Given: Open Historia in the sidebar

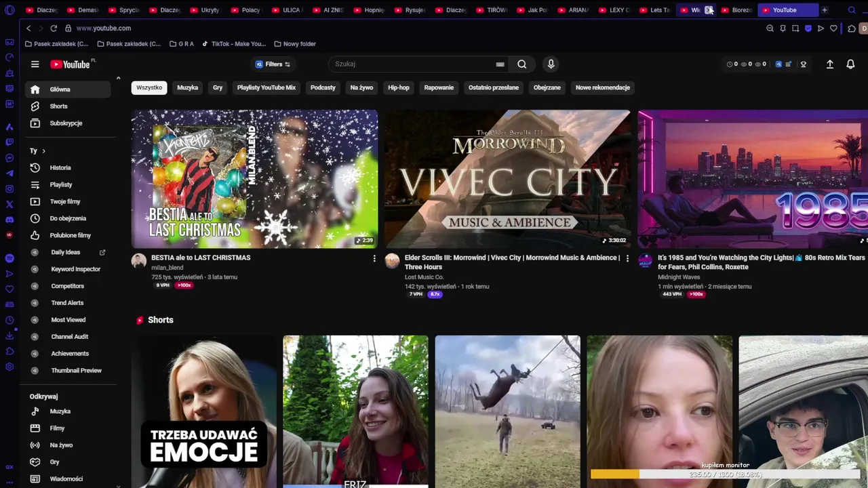Looking at the screenshot, I should (68, 167).
